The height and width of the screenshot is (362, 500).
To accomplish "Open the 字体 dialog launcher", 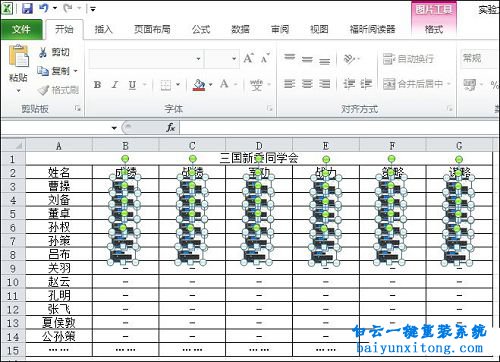I will 270,108.
